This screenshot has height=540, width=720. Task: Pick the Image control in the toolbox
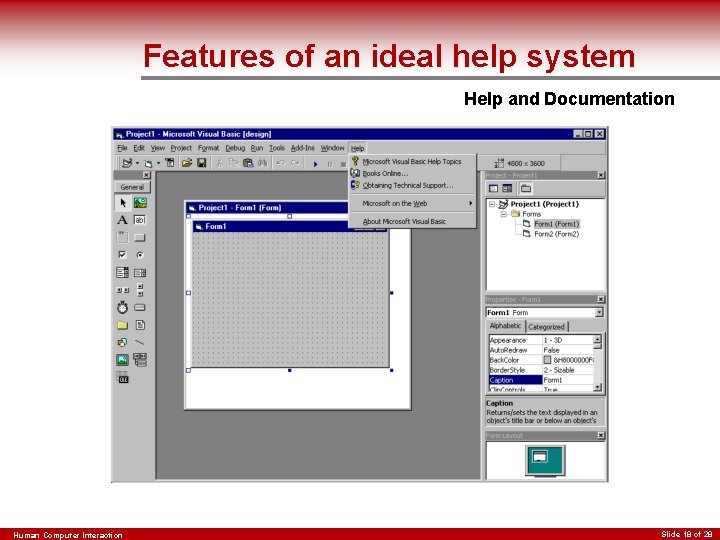(122, 360)
